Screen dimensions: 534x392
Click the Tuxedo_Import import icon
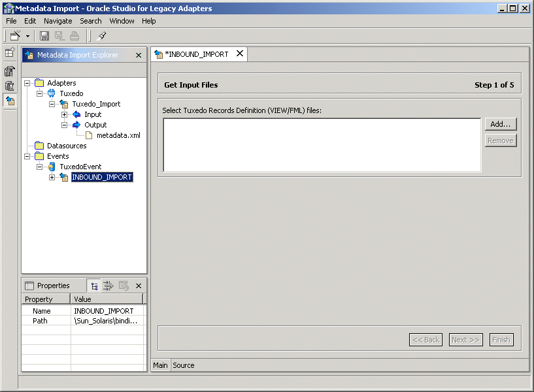64,104
